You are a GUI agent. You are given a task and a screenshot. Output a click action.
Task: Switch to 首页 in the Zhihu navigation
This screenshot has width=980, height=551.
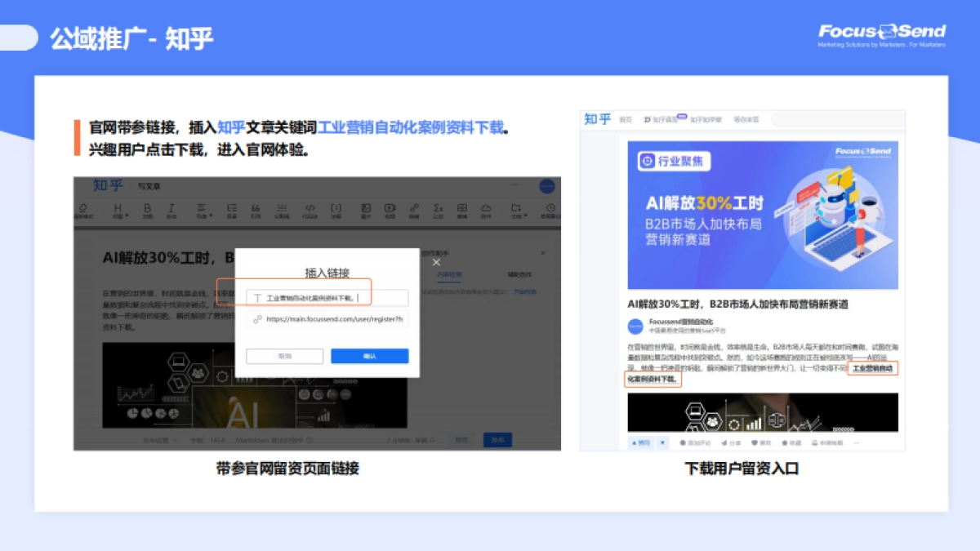click(624, 120)
